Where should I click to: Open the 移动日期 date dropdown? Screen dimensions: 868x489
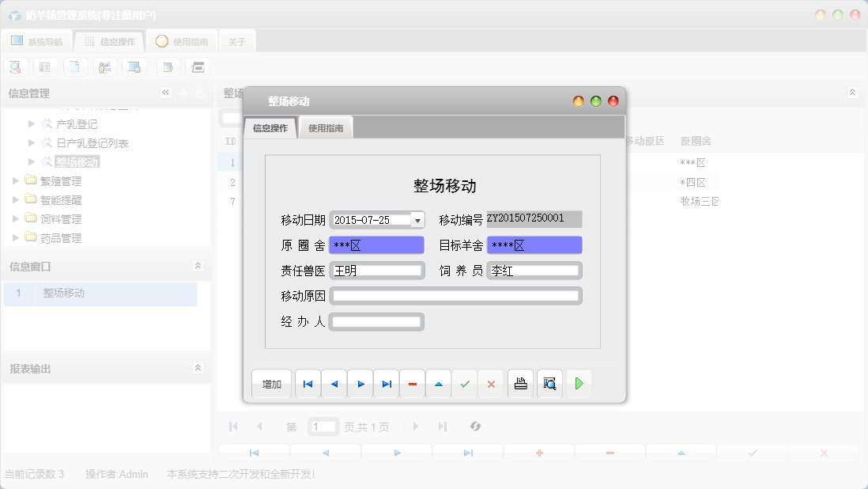point(417,219)
